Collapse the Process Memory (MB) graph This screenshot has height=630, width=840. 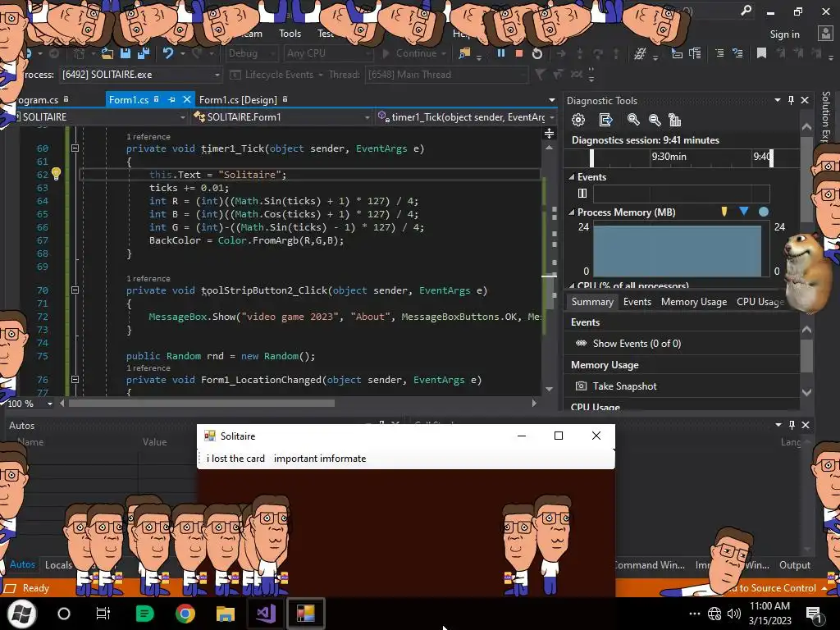[x=572, y=212]
